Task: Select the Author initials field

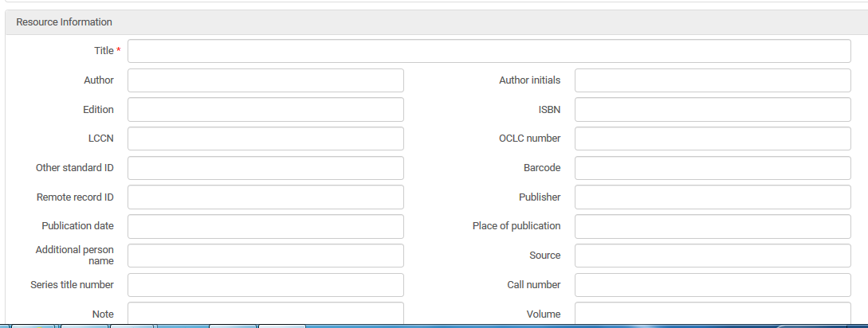Action: click(713, 80)
